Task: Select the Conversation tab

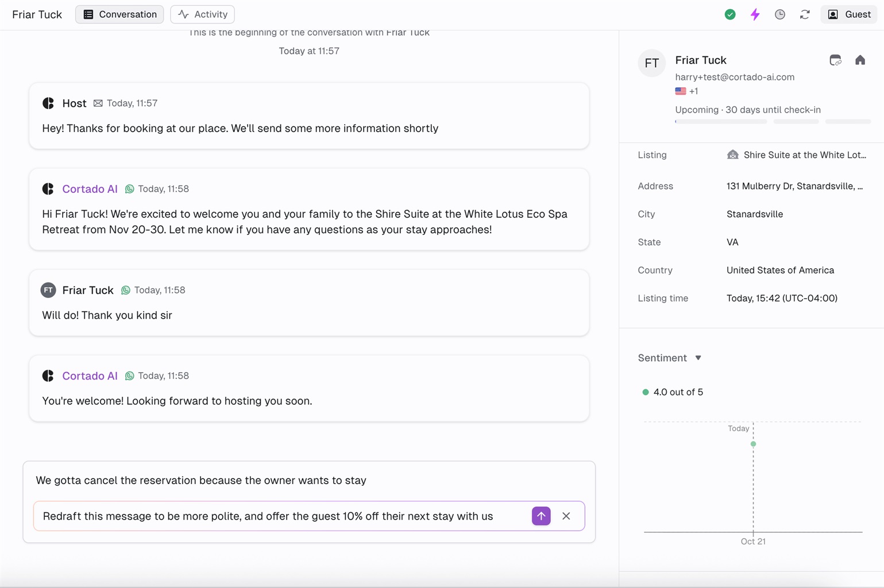Action: click(x=119, y=14)
